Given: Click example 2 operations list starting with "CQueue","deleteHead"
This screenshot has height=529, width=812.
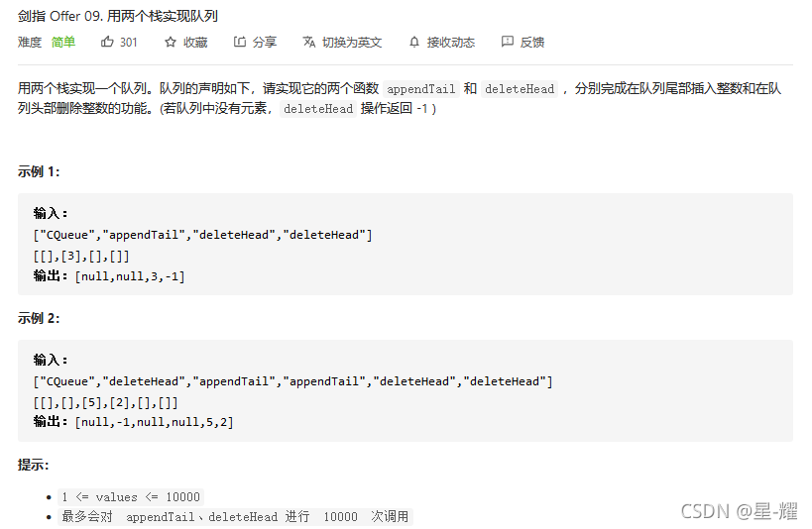Looking at the screenshot, I should (293, 381).
